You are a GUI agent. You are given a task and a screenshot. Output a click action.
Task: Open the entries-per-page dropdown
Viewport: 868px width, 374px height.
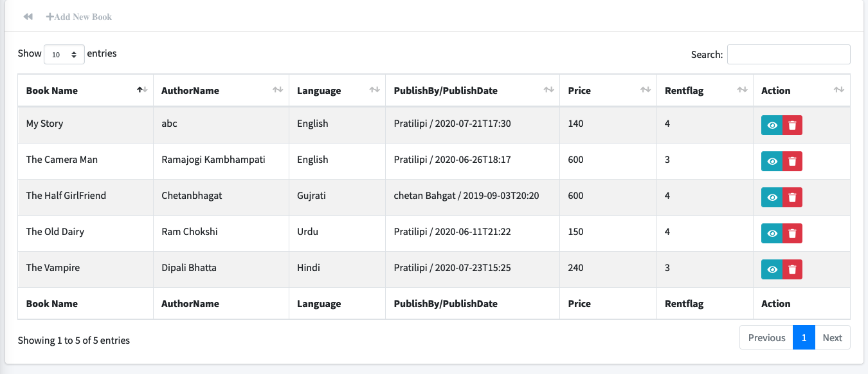(64, 55)
